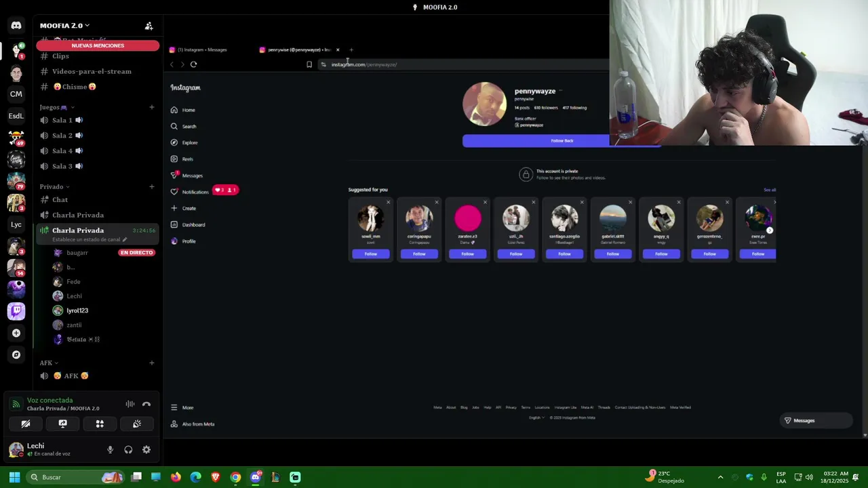Open pennywayze profile picture
This screenshot has height=488, width=868.
(x=484, y=104)
